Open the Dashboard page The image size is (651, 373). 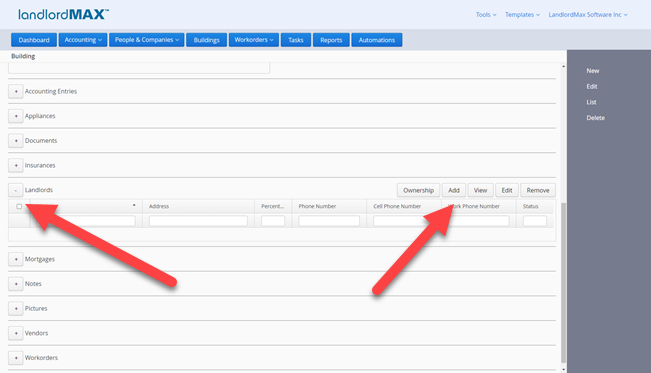click(x=34, y=40)
